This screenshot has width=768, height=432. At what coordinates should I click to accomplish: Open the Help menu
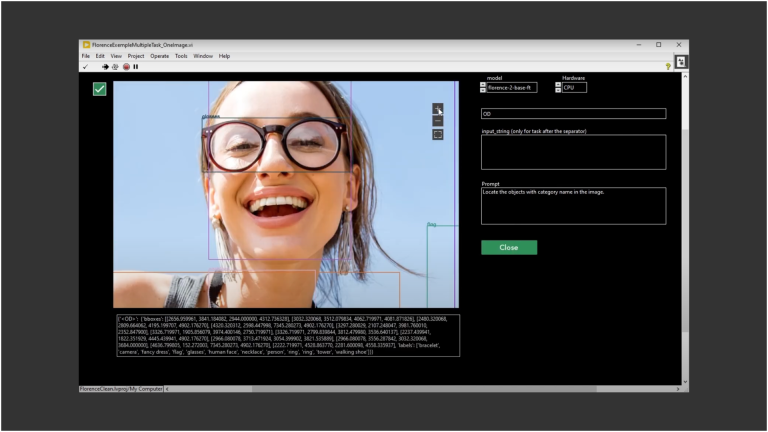(x=224, y=56)
